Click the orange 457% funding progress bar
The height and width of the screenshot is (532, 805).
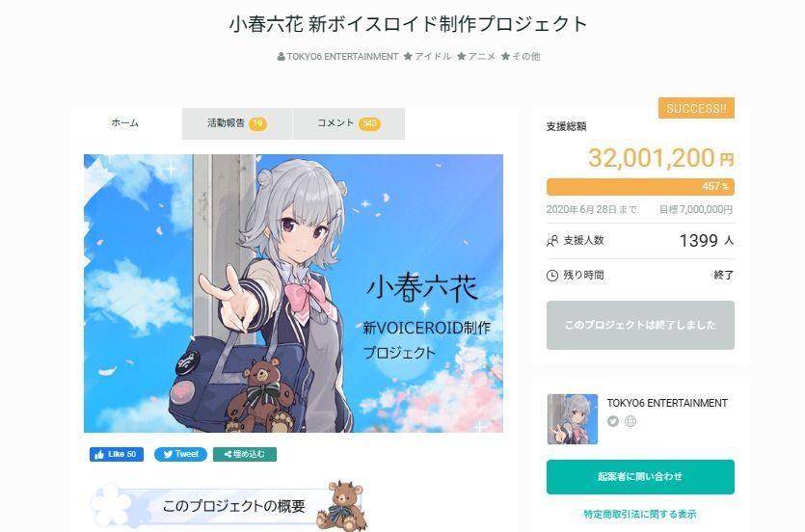(x=640, y=187)
